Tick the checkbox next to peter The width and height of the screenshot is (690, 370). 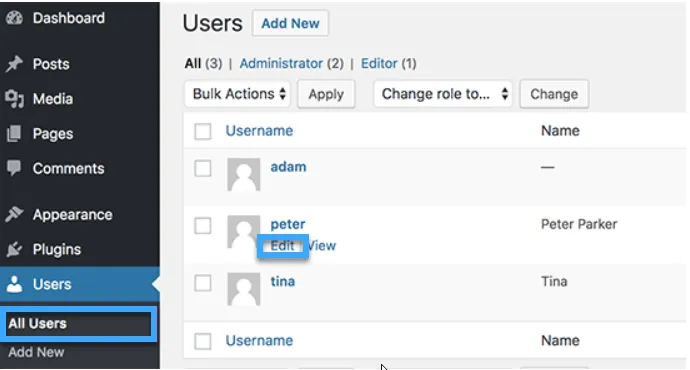pyautogui.click(x=203, y=226)
